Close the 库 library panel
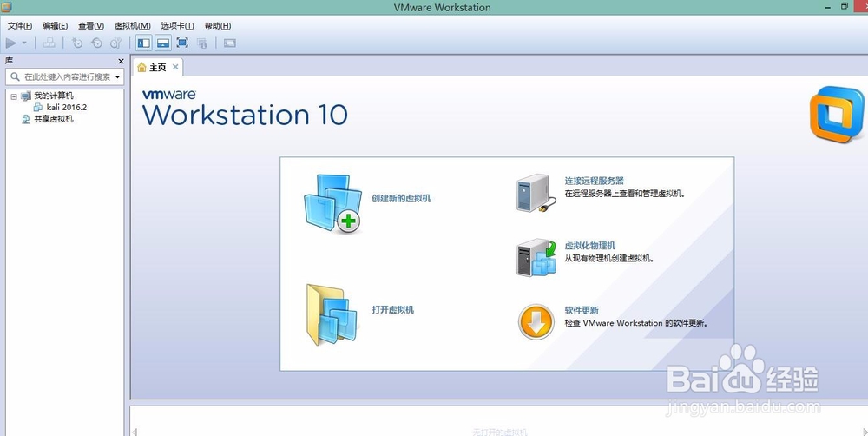The image size is (868, 436). [x=121, y=61]
